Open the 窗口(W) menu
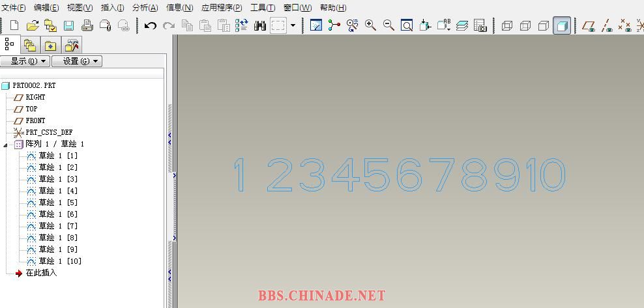 coord(297,8)
